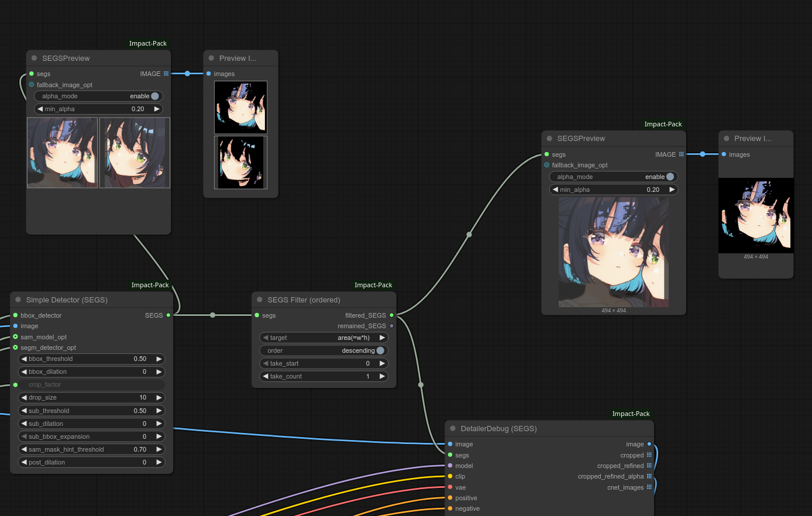Increase bbox_dilation with its right arrow
812x516 pixels.
pos(159,371)
